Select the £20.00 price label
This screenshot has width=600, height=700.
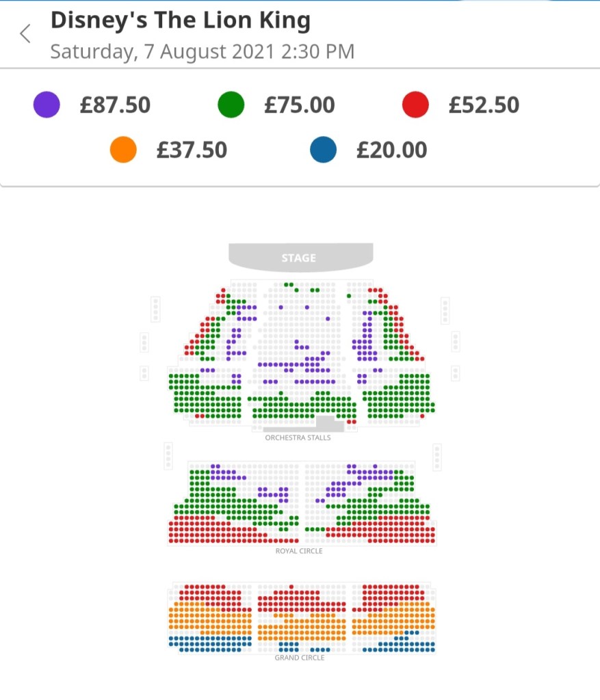tap(391, 150)
